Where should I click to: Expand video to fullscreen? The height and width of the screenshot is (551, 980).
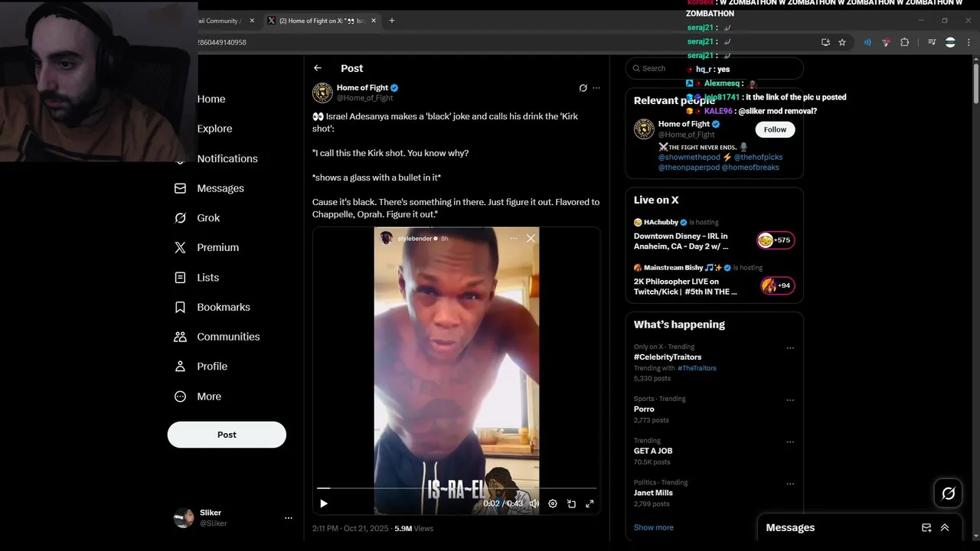click(x=590, y=504)
